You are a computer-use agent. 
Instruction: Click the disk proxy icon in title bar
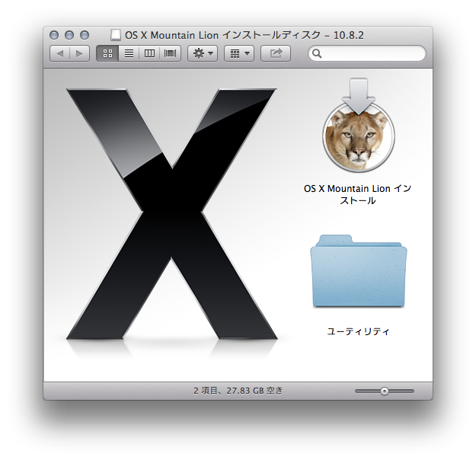(x=116, y=35)
